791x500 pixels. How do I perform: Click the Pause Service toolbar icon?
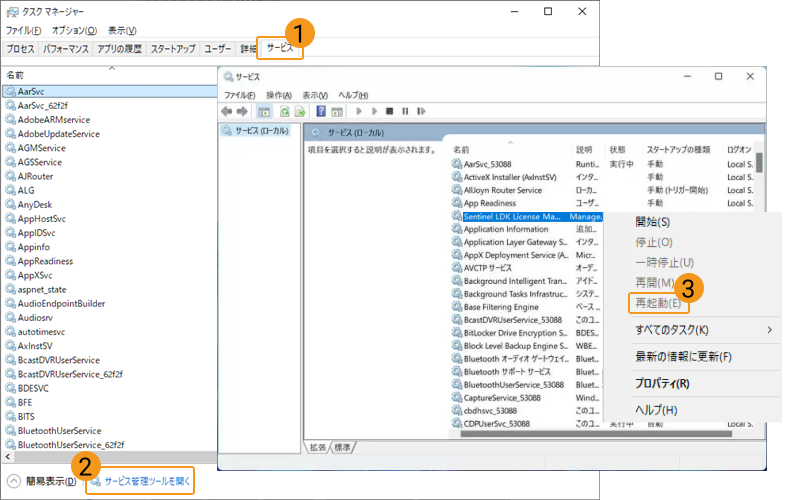click(403, 111)
